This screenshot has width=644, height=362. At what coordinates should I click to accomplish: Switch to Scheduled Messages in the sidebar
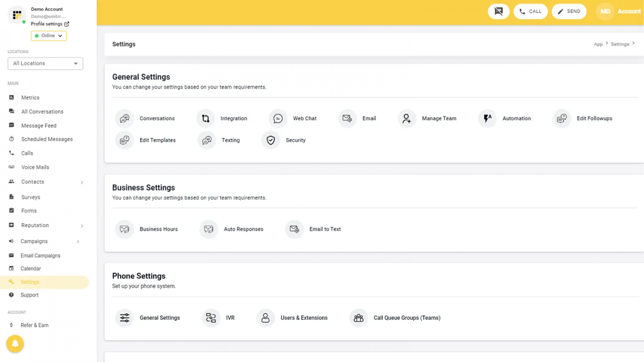coord(47,139)
